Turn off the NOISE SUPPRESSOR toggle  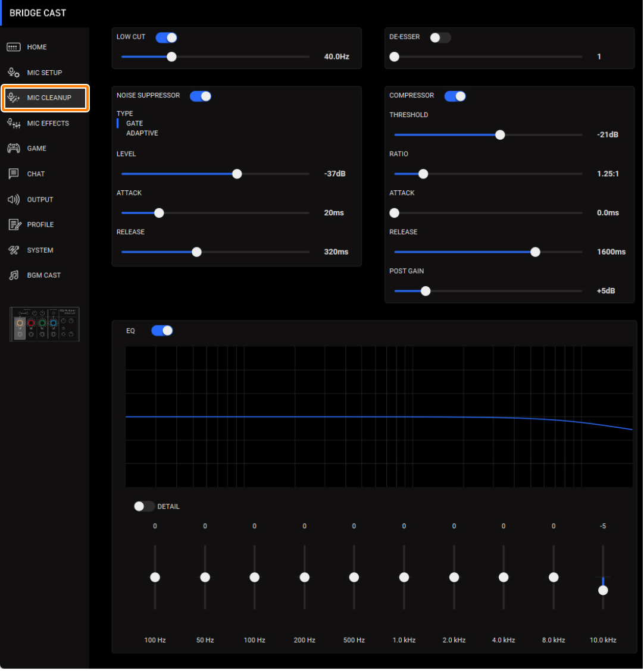click(201, 96)
